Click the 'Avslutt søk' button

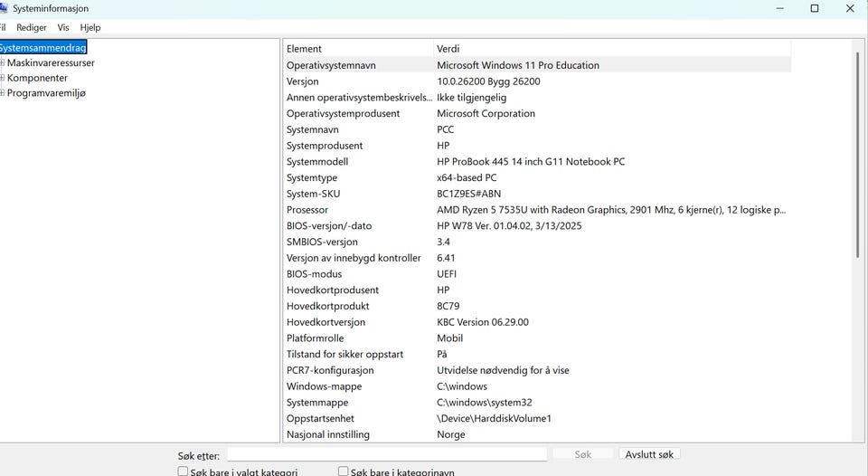pos(649,454)
